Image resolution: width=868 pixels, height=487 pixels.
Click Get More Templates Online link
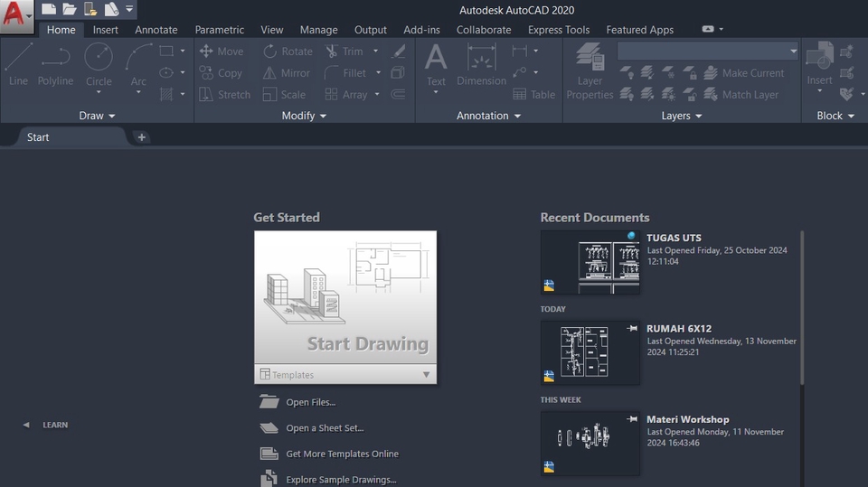point(342,454)
